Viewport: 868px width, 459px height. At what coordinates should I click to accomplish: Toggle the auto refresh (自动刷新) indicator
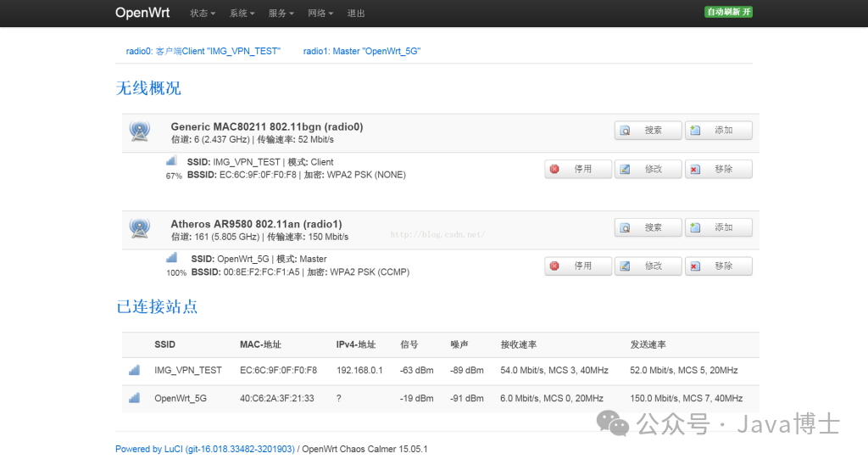(x=728, y=12)
